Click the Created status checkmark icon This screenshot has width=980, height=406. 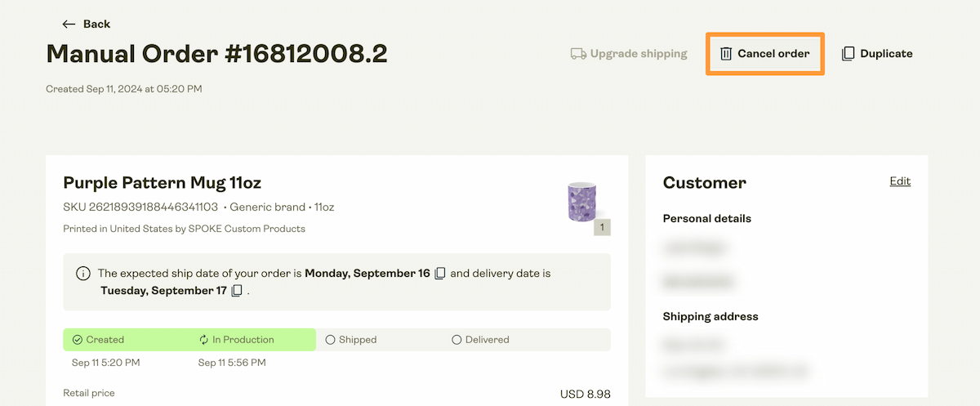tap(78, 340)
